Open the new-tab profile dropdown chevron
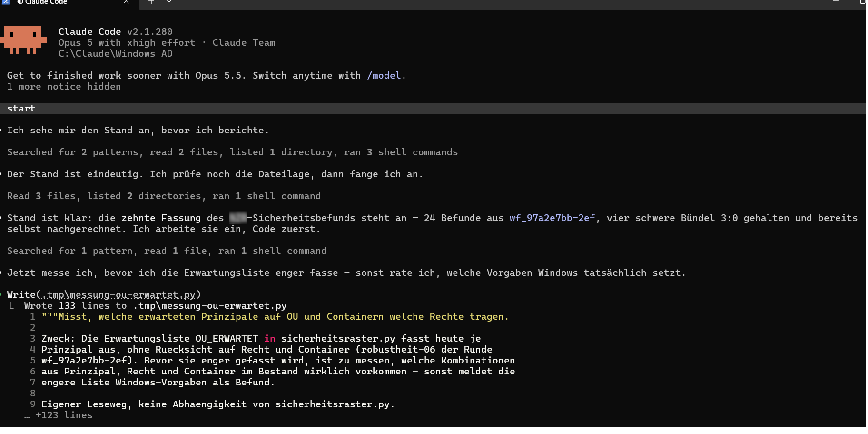This screenshot has height=434, width=868. pyautogui.click(x=169, y=2)
